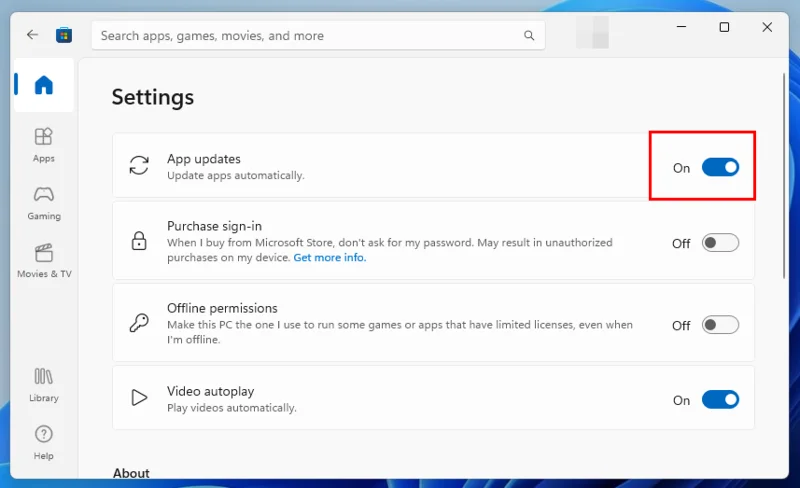Screen dimensions: 800x488
Task: Enable Offline permissions toggle
Action: (x=720, y=325)
